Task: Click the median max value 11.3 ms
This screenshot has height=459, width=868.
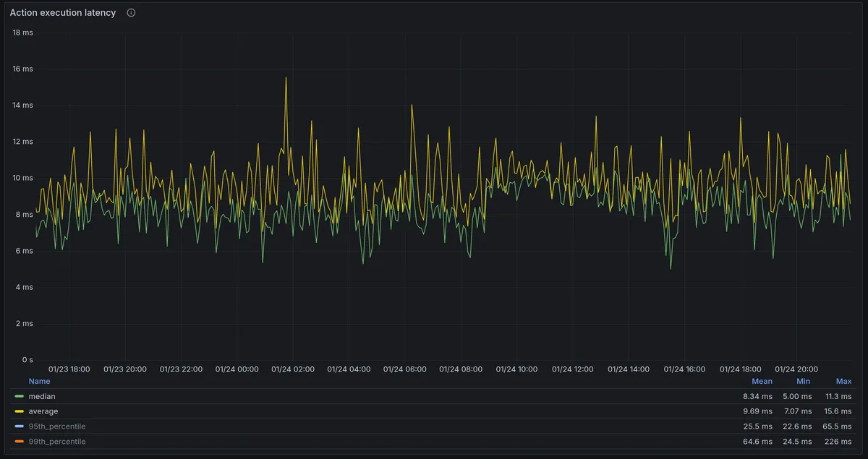Action: point(838,396)
